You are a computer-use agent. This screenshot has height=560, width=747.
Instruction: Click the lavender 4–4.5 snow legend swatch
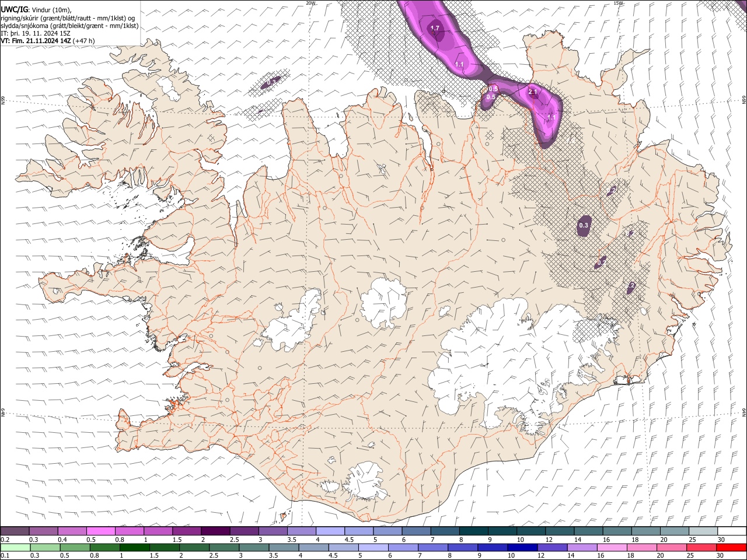330,531
